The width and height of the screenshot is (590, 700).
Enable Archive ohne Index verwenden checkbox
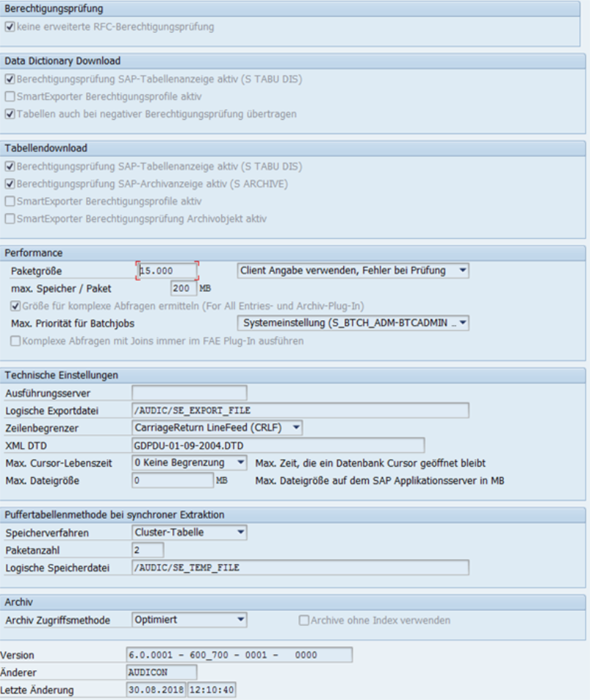coord(304,620)
